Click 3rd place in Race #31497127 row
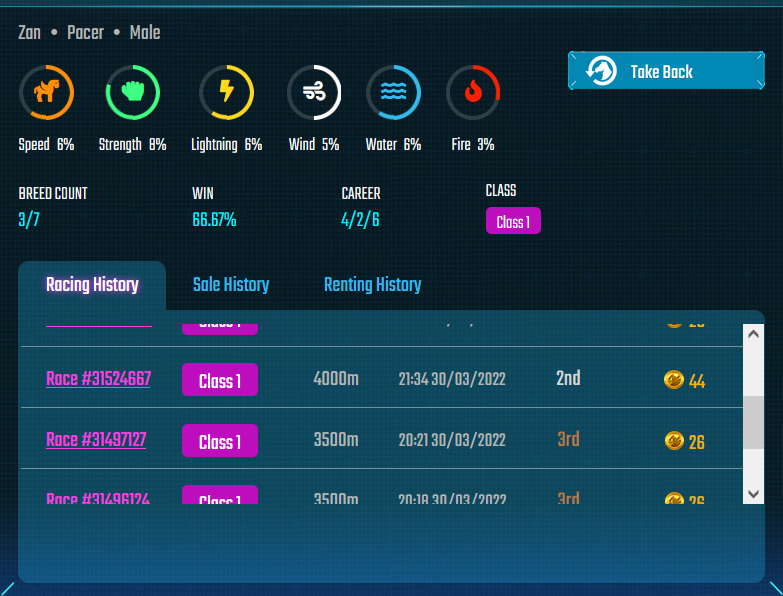 click(x=568, y=439)
